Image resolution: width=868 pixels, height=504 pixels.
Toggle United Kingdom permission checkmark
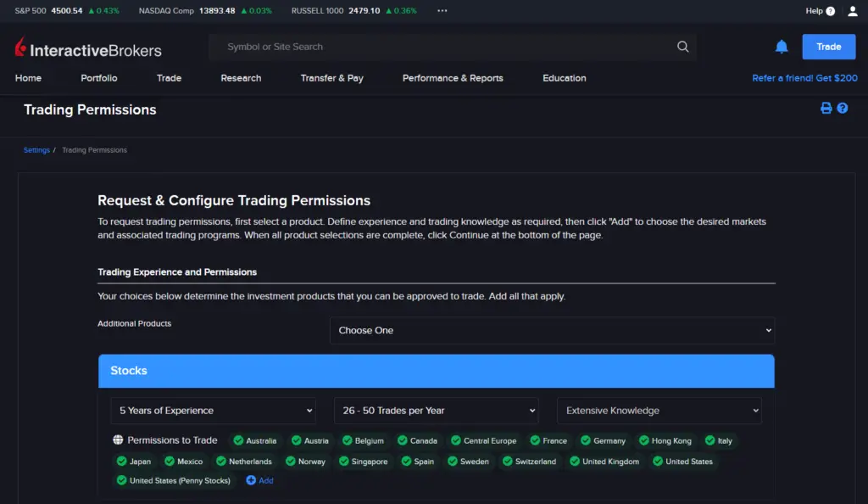pyautogui.click(x=575, y=461)
